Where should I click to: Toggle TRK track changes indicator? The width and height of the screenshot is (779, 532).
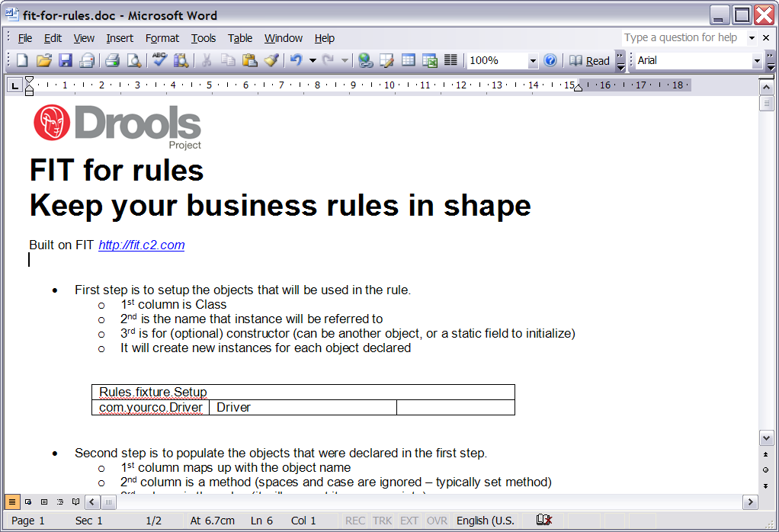tap(382, 521)
